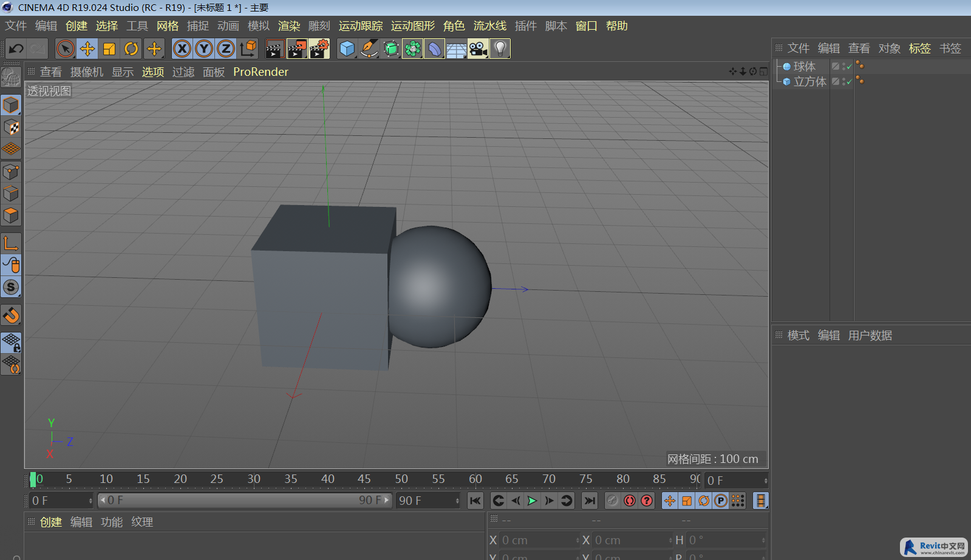Open the 渲染 menu
Image resolution: width=971 pixels, height=560 pixels.
click(x=289, y=25)
